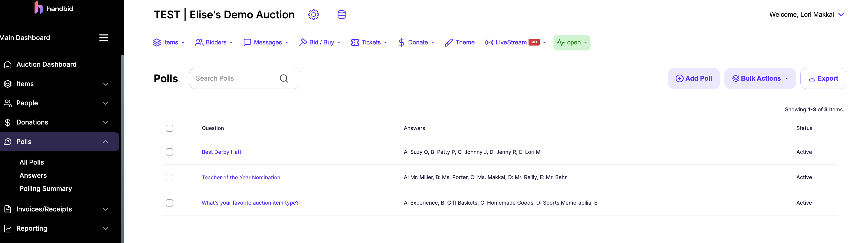Click the stacked layers icon in top nav Items
This screenshot has width=868, height=243.
tap(157, 43)
